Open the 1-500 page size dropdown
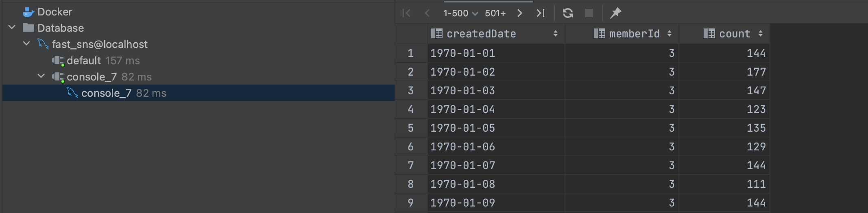The width and height of the screenshot is (868, 213). [x=460, y=13]
